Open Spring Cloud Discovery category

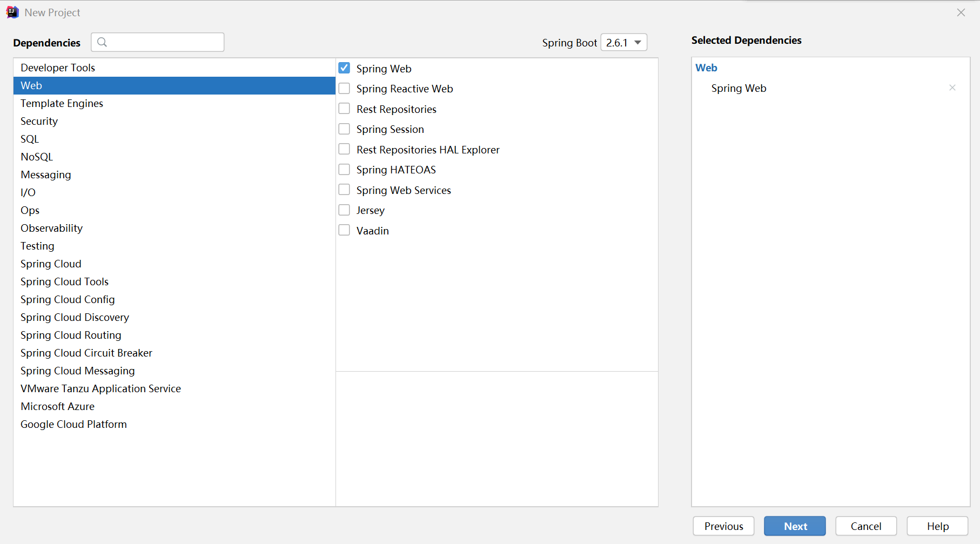click(174, 317)
